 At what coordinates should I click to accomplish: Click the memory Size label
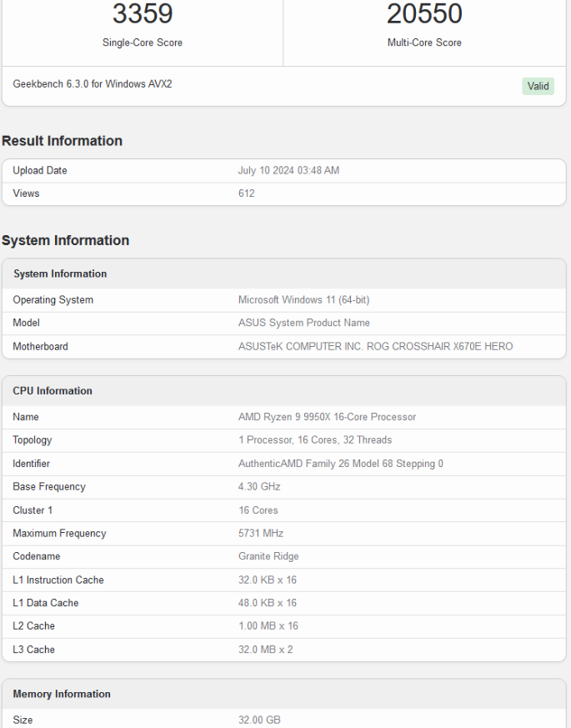coord(23,720)
